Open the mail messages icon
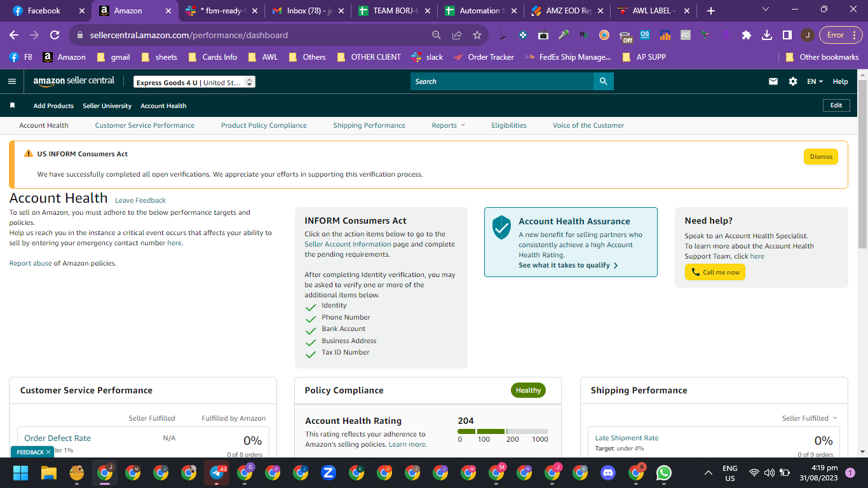The height and width of the screenshot is (488, 868). [773, 81]
